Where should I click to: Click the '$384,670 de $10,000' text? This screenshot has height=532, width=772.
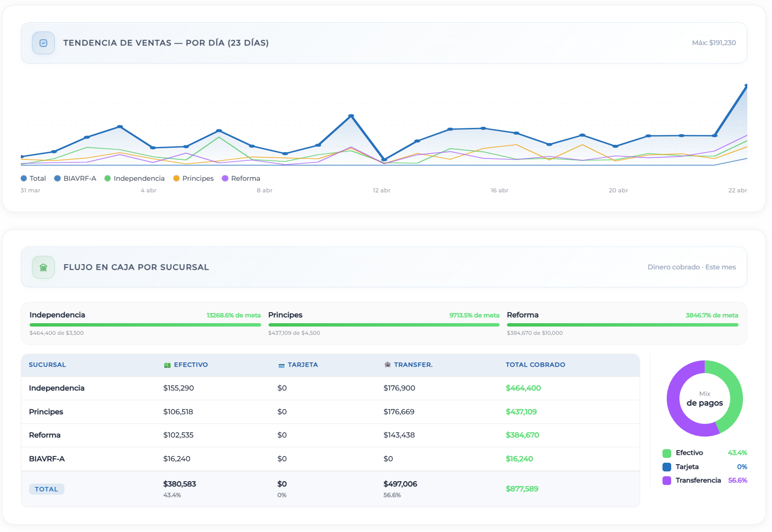click(535, 333)
